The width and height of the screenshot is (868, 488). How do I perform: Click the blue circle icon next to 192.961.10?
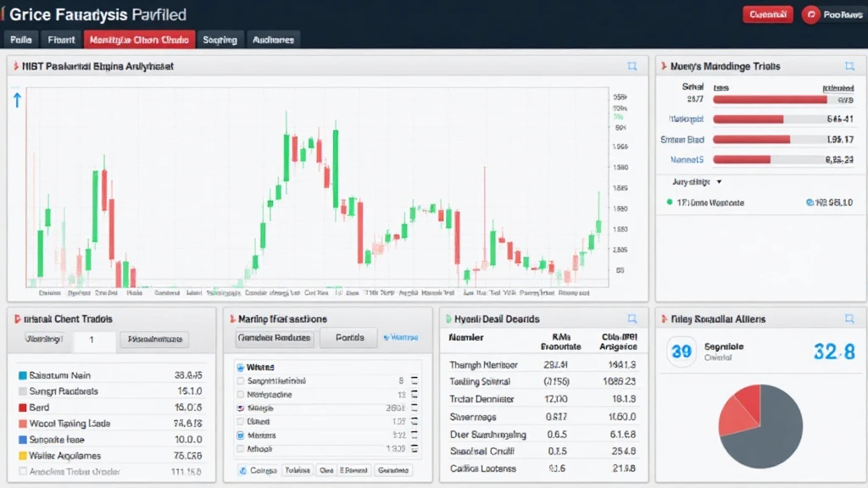(x=810, y=202)
